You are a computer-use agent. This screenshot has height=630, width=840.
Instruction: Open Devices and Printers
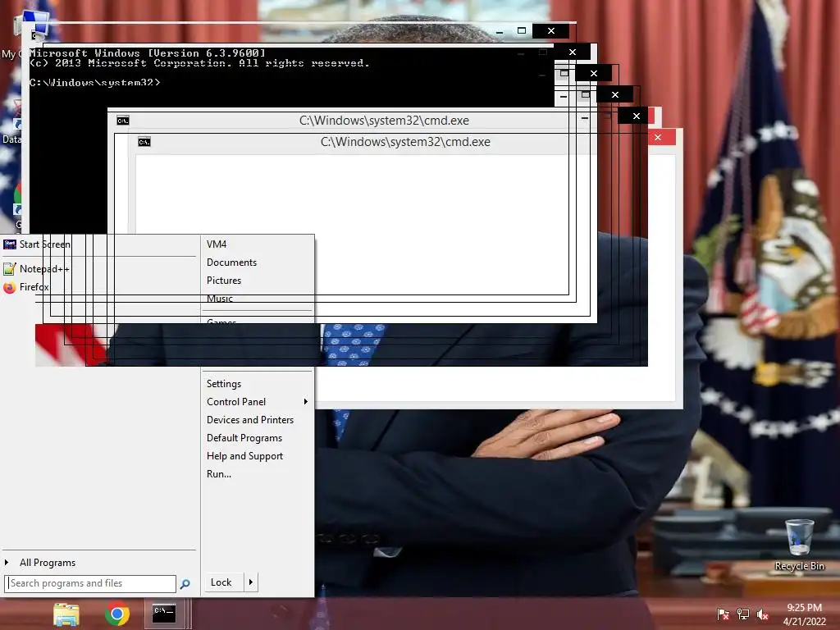click(x=250, y=420)
